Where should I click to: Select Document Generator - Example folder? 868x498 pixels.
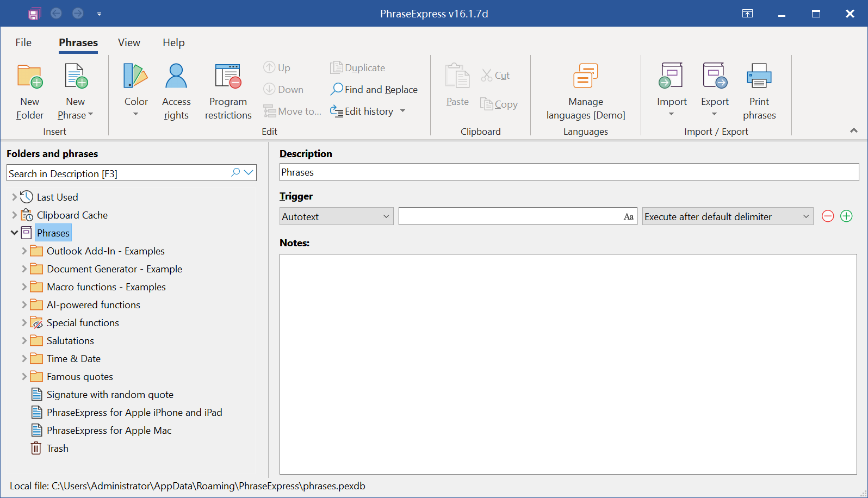(114, 269)
